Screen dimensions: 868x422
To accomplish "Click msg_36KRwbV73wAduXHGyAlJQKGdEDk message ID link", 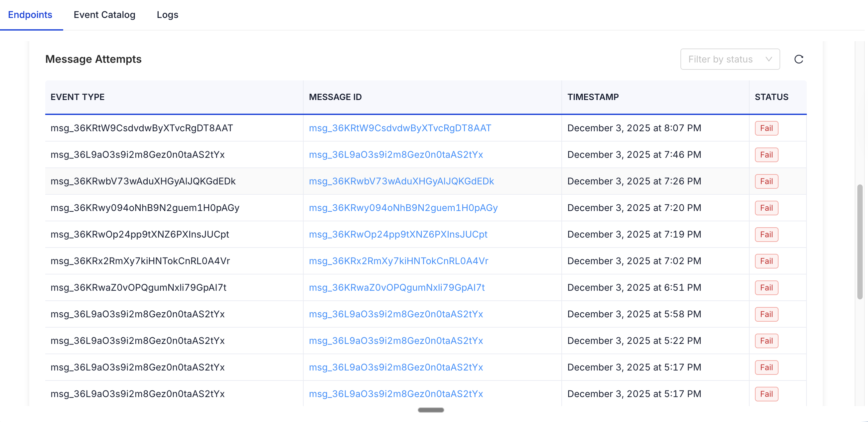I will pyautogui.click(x=401, y=181).
